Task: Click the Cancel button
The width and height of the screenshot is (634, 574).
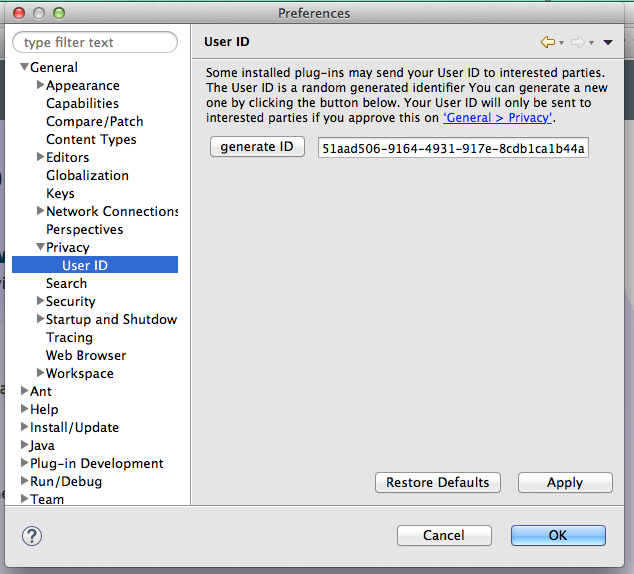Action: coord(444,536)
